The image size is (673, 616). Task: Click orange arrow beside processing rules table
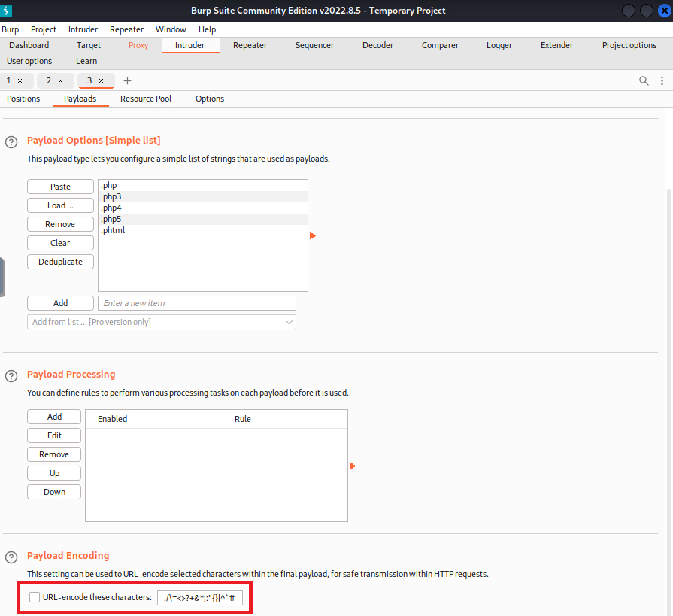[353, 466]
